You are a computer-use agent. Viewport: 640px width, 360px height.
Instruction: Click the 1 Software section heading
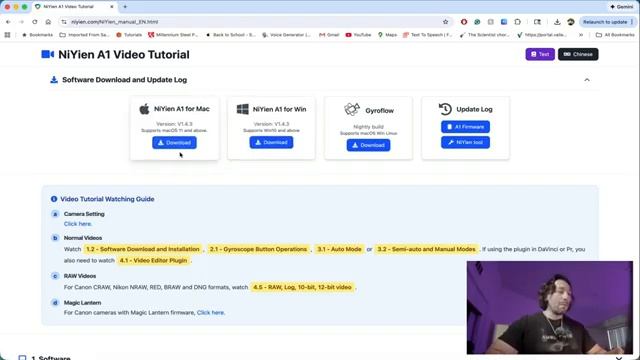[x=51, y=358]
